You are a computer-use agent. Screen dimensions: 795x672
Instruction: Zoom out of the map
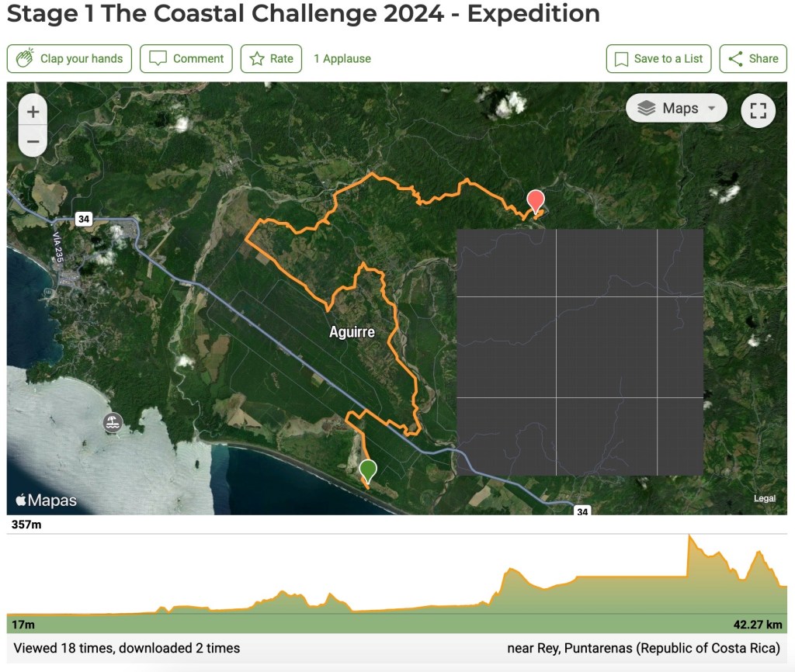click(33, 141)
